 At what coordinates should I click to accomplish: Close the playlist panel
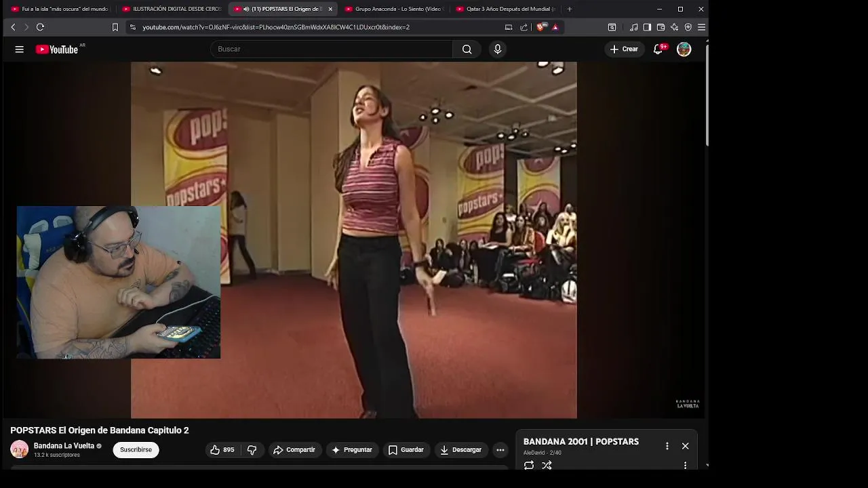coord(686,446)
